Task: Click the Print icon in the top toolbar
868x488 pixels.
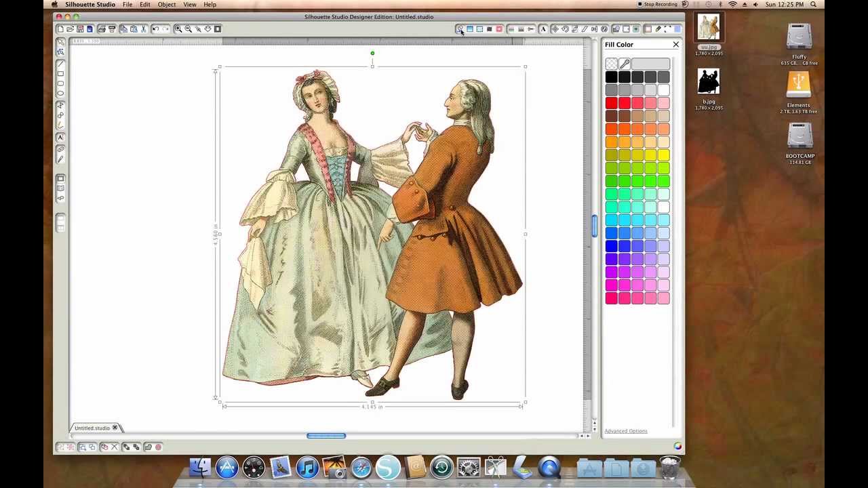Action: [102, 28]
